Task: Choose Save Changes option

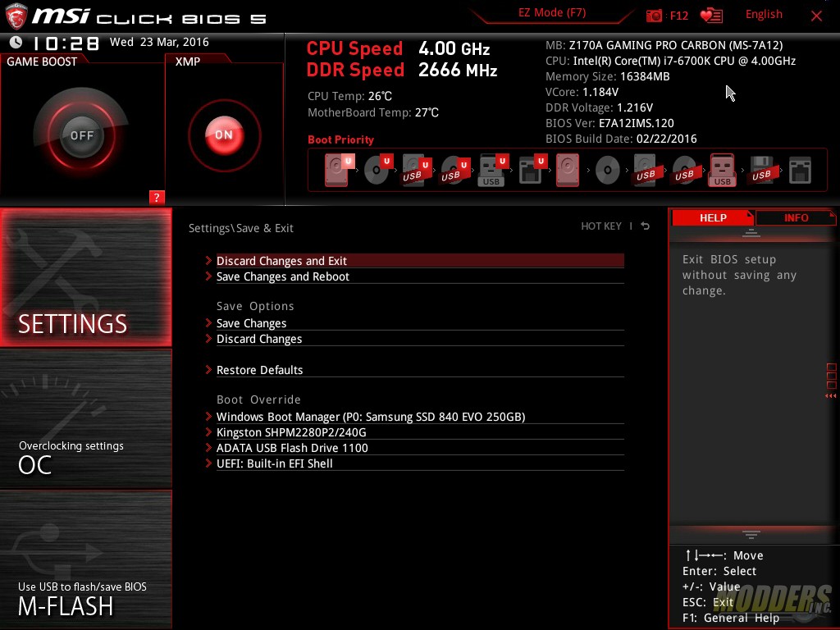Action: coord(420,323)
